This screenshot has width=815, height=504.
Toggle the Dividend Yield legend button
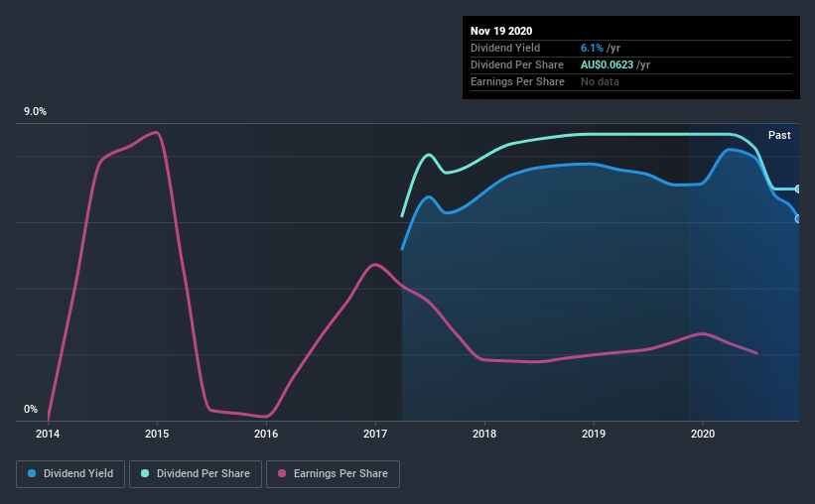coord(70,474)
